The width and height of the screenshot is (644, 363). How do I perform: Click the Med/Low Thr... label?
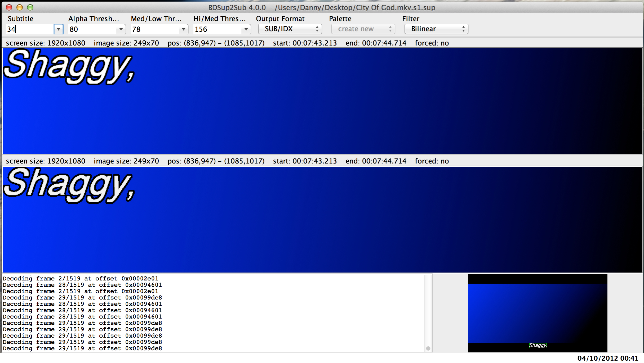tap(156, 19)
